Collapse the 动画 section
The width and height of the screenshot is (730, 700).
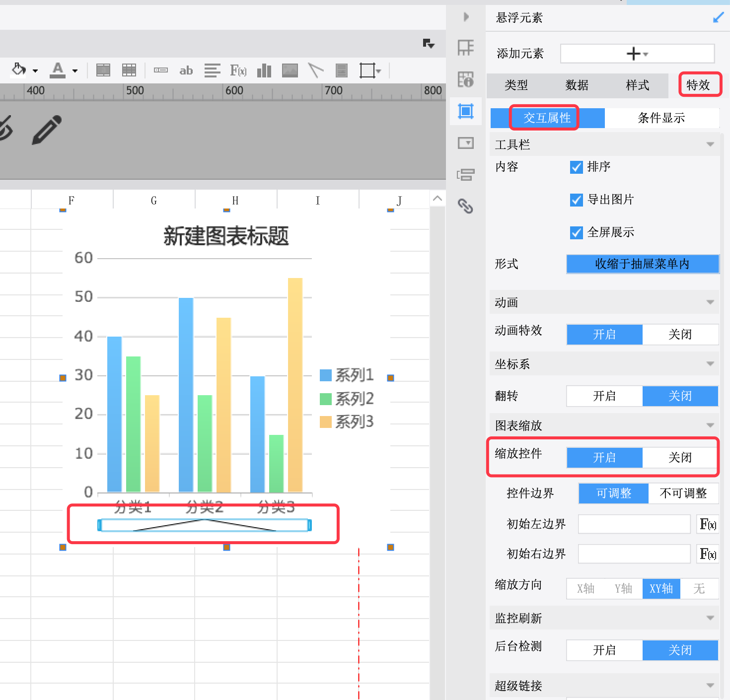(710, 302)
